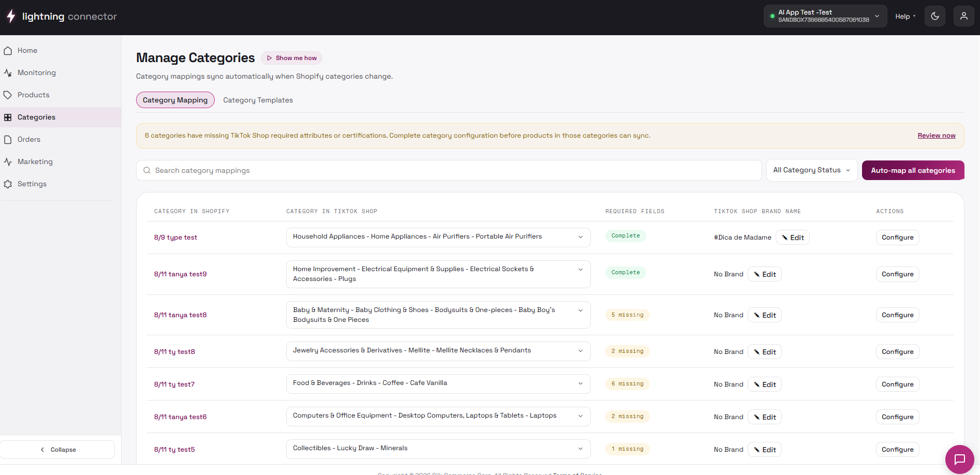The height and width of the screenshot is (475, 980).
Task: Open the 8/11 tanya test9 link
Action: pos(180,274)
